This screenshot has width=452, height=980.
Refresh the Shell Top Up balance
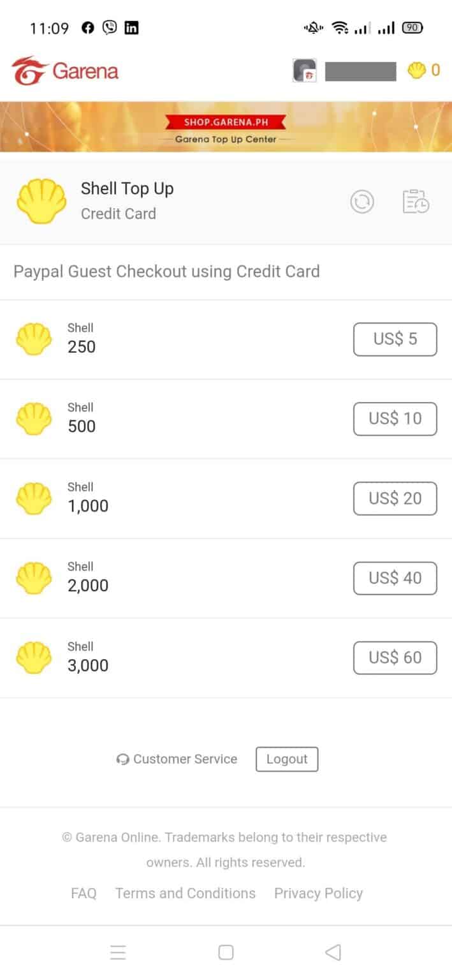pos(362,202)
